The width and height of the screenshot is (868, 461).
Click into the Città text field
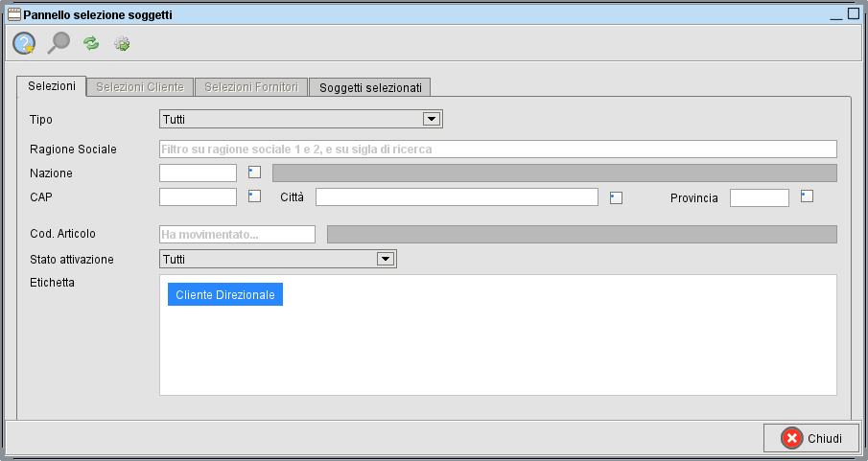click(x=457, y=196)
